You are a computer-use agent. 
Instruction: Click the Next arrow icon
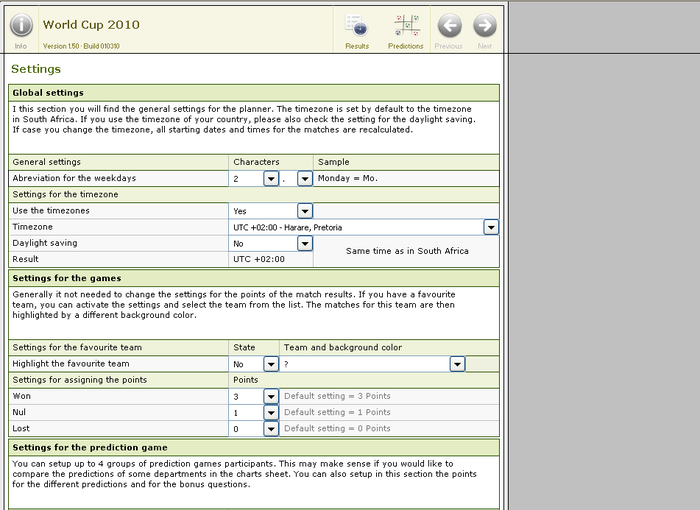pyautogui.click(x=485, y=25)
